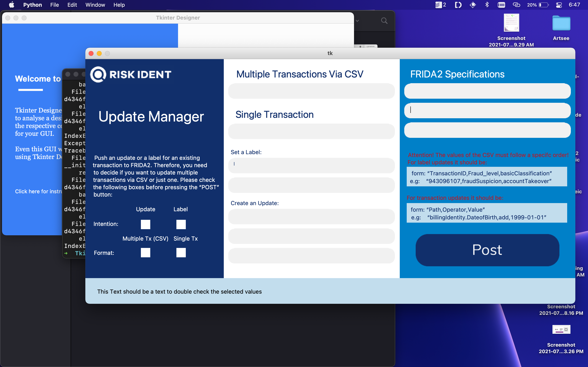Open Screenshot 2021-07...9.29 AM file
Screen dimensions: 588x367
[511, 23]
